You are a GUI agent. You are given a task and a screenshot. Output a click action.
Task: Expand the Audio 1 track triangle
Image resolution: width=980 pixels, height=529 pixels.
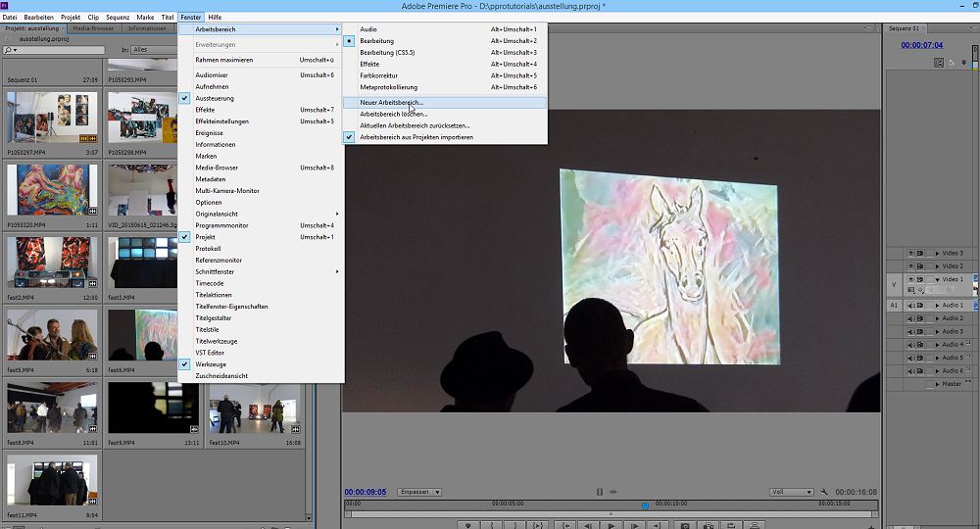coord(938,306)
